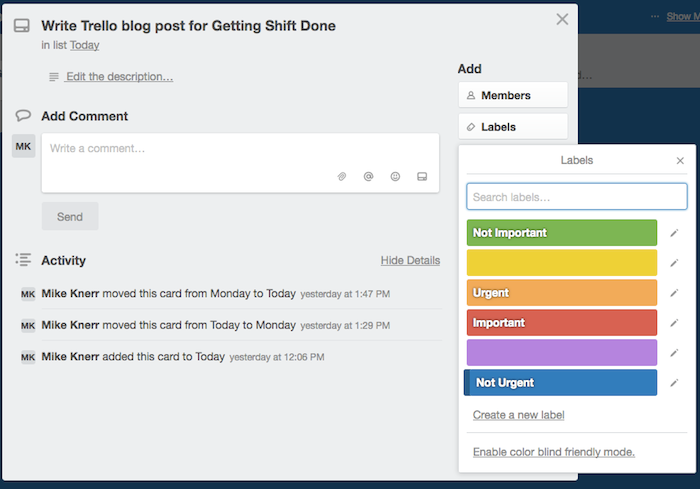Image resolution: width=700 pixels, height=489 pixels.
Task: Edit the purple label with pencil icon
Action: (674, 353)
